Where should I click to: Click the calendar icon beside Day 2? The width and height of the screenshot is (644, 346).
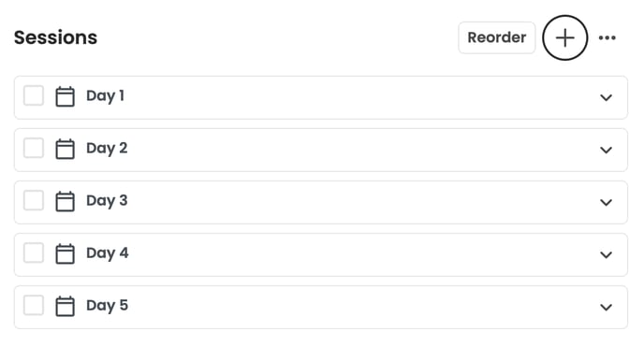click(65, 149)
